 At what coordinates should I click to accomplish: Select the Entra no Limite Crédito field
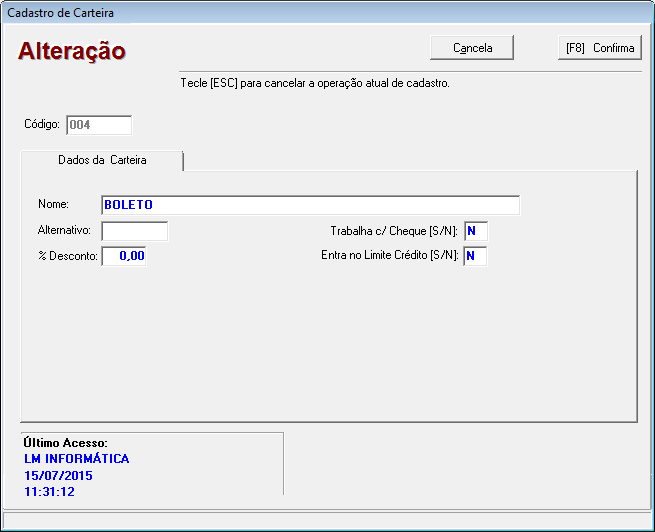point(475,256)
